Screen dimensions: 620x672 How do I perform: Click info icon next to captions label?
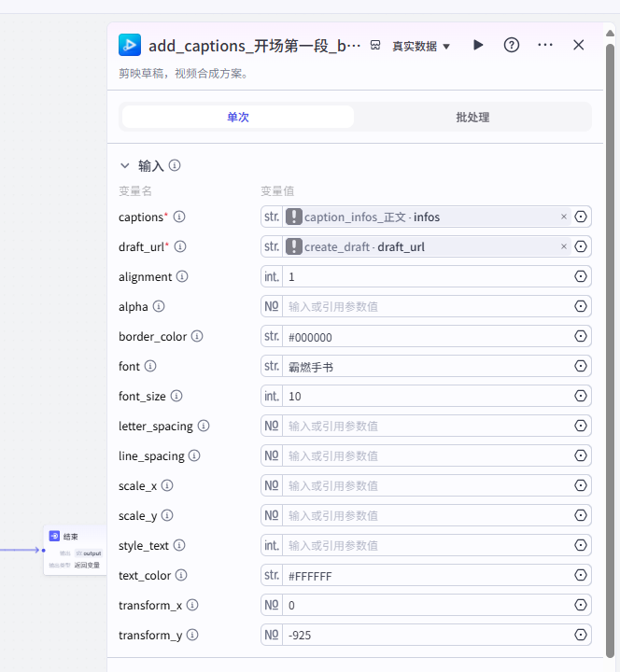[x=179, y=217]
